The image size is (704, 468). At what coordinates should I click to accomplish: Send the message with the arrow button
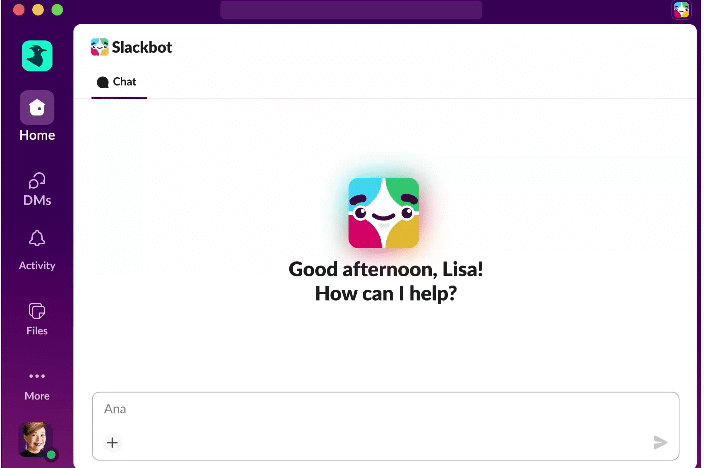tap(660, 442)
